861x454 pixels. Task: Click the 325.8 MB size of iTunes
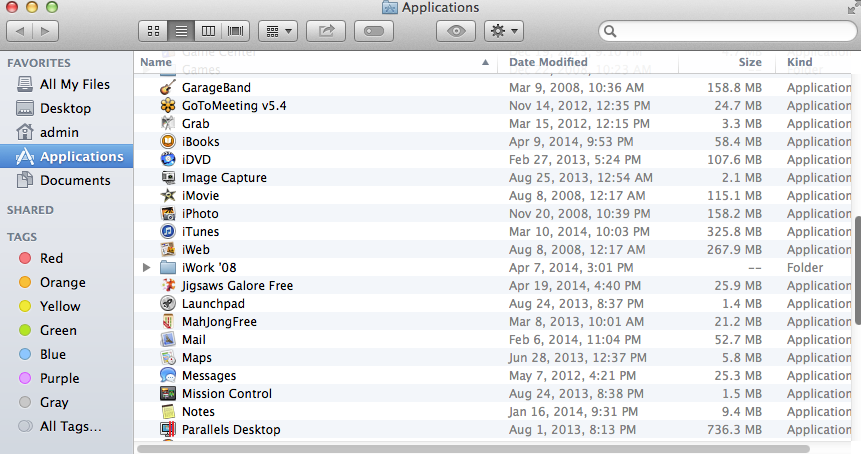(734, 232)
